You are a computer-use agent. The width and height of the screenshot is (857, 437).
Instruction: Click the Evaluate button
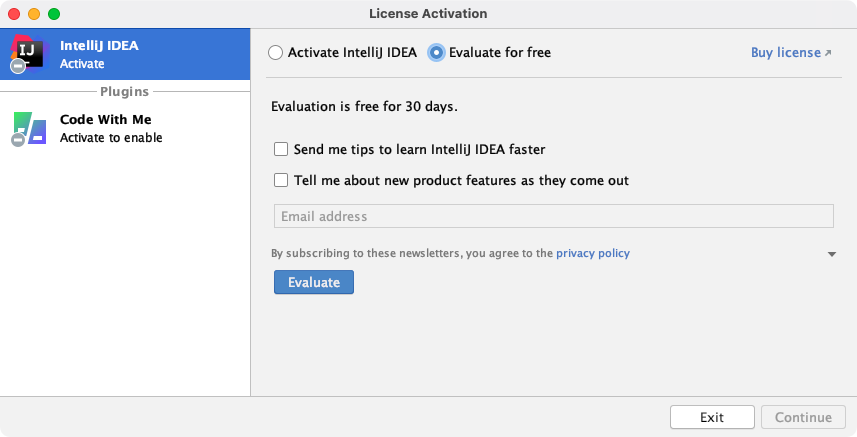point(314,282)
